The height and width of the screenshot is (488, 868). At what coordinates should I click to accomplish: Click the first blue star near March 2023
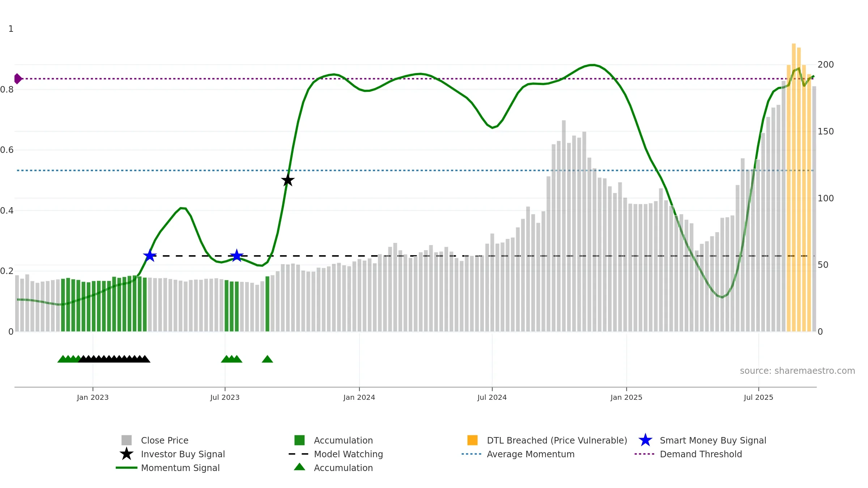point(150,256)
